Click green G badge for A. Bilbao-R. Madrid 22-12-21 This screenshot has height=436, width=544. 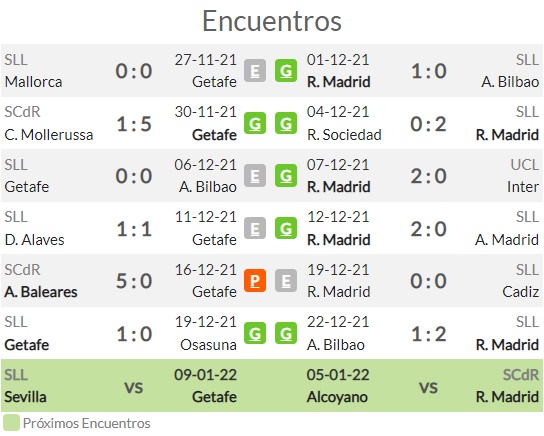[x=286, y=333]
